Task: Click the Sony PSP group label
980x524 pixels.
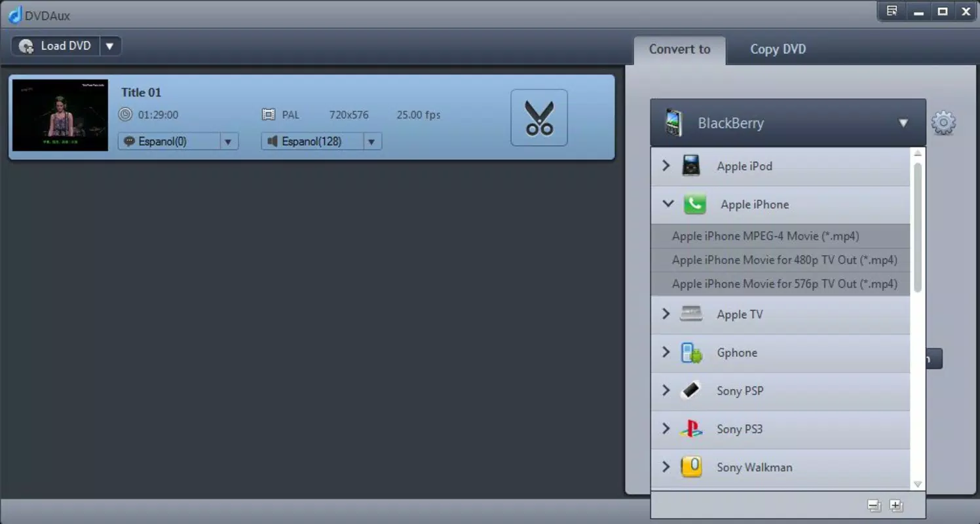Action: (740, 391)
